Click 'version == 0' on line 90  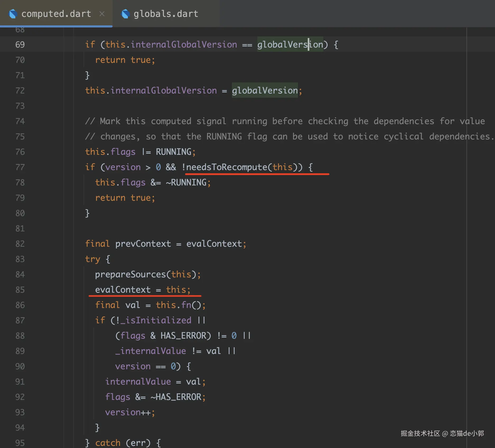(146, 366)
